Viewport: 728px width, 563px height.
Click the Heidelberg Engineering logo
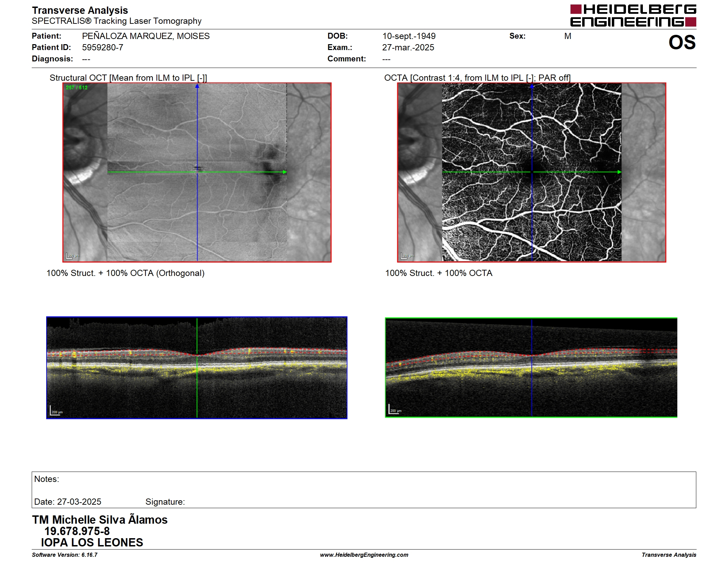click(633, 16)
